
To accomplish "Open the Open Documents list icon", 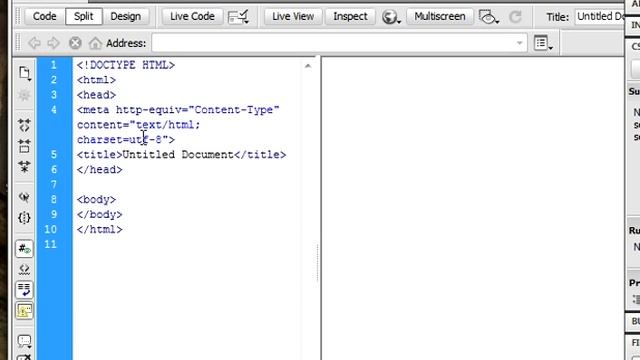I will [x=24, y=73].
